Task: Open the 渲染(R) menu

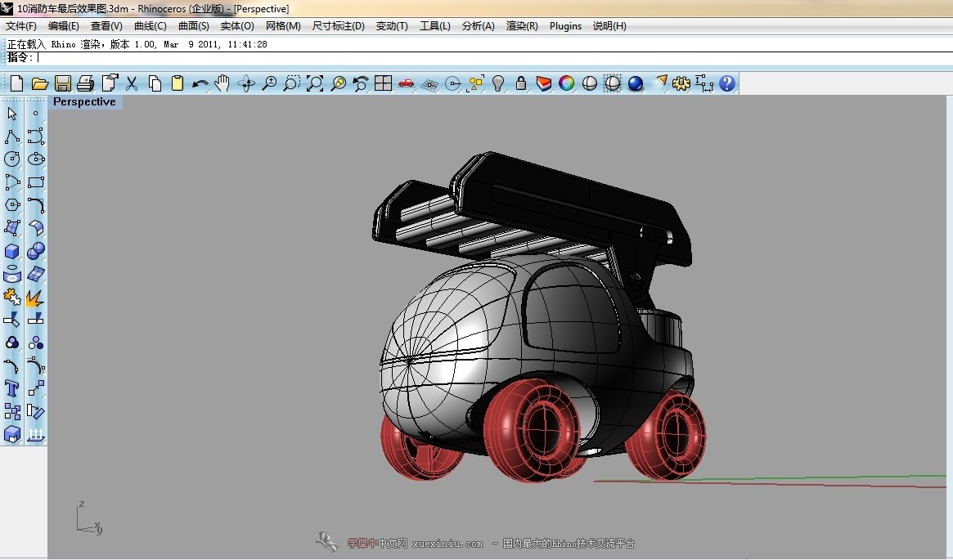Action: click(x=522, y=26)
